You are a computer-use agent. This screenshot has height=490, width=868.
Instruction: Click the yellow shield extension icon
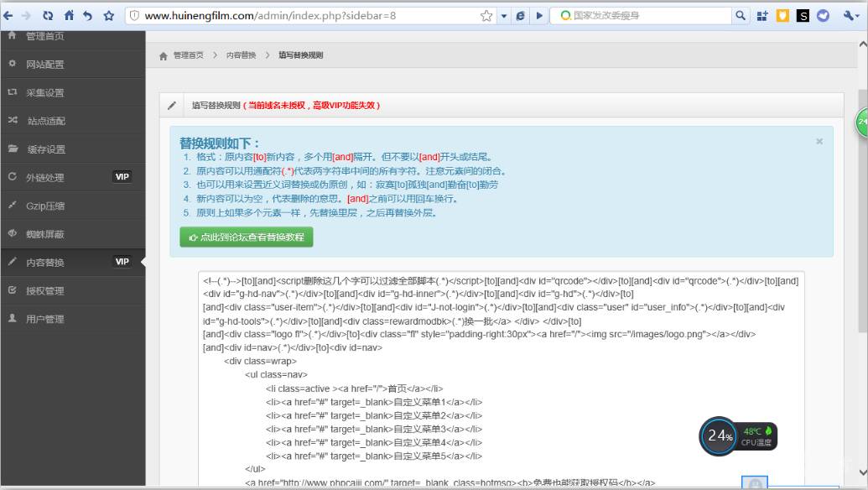tap(782, 15)
